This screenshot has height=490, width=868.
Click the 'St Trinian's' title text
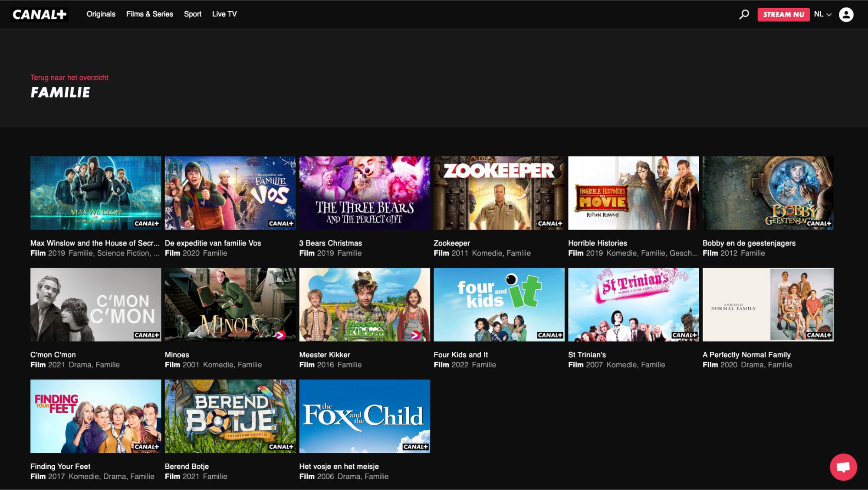587,355
